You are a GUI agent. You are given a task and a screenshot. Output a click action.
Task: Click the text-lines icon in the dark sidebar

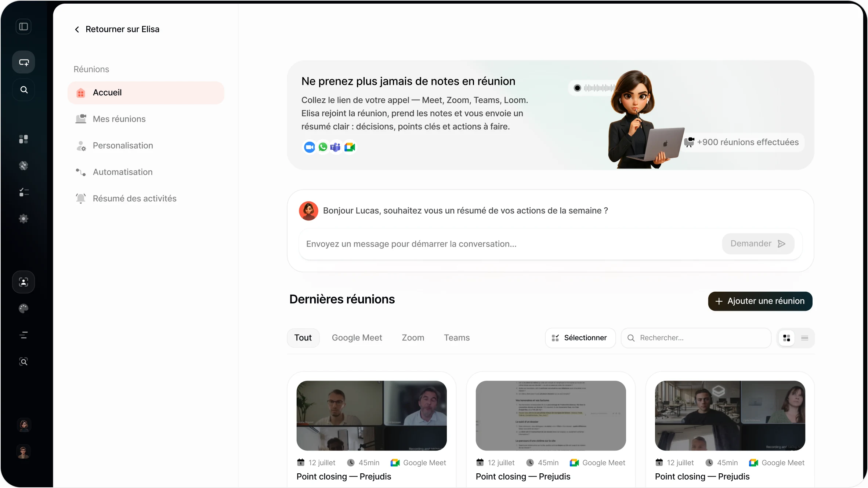[x=23, y=335]
